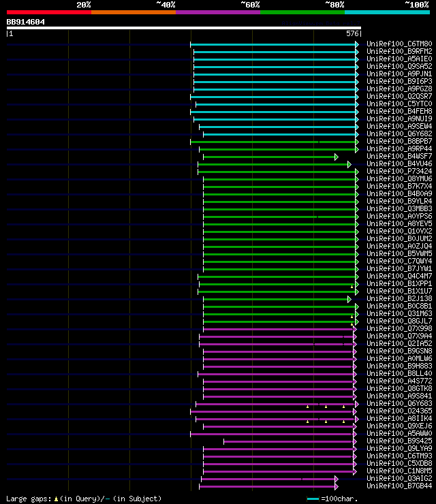436x504 pixels.
Task: Select hit label UniRef100_Q31M63
Action: coord(399,313)
